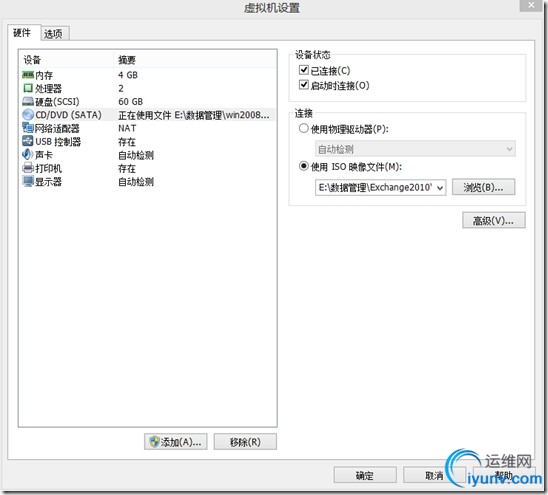Select the USB controller icon
The width and height of the screenshot is (548, 495).
tap(28, 141)
